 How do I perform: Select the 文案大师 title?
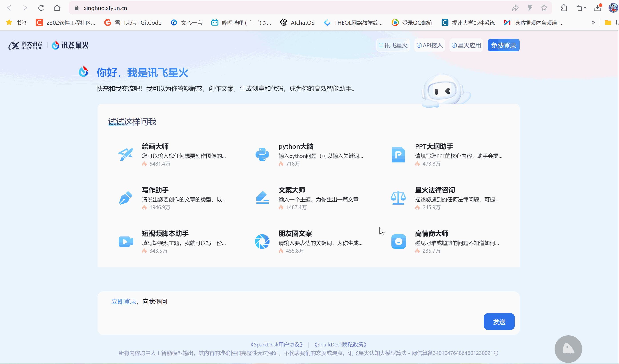point(292,190)
